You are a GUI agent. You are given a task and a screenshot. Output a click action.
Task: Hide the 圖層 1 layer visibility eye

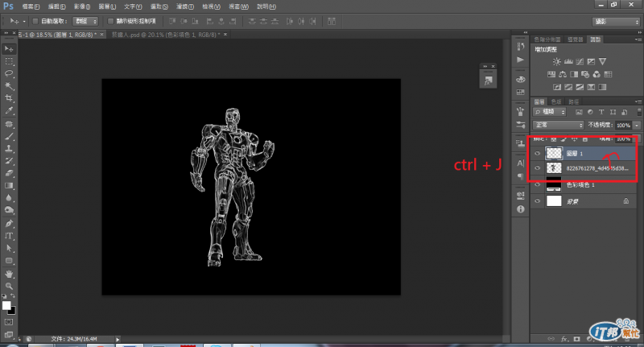(x=537, y=152)
